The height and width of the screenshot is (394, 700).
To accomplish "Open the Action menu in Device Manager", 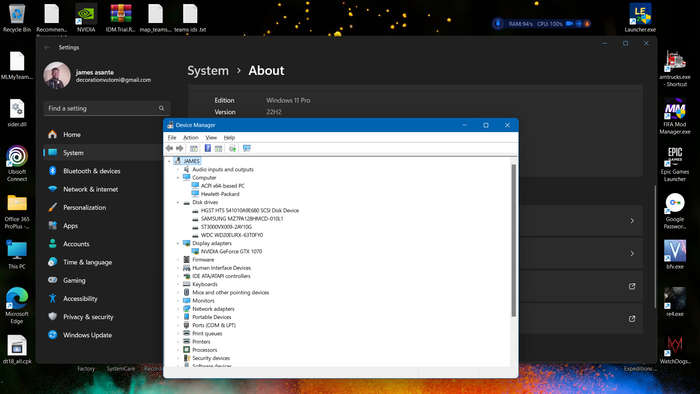I will coord(191,137).
